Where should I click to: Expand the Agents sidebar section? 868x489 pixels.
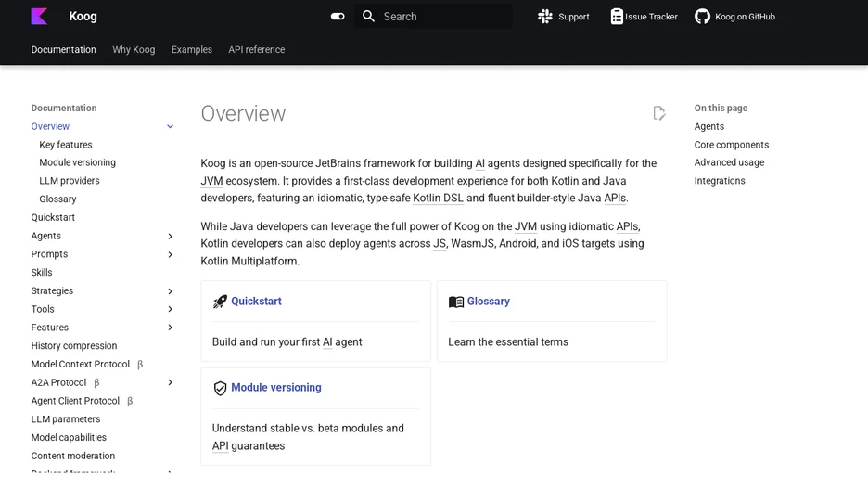[x=170, y=236]
